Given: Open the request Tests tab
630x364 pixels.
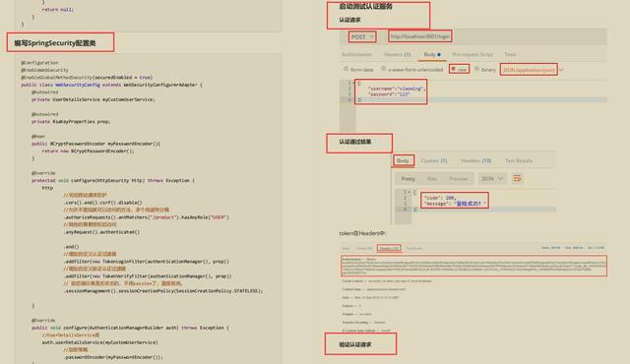Looking at the screenshot, I should pos(510,54).
